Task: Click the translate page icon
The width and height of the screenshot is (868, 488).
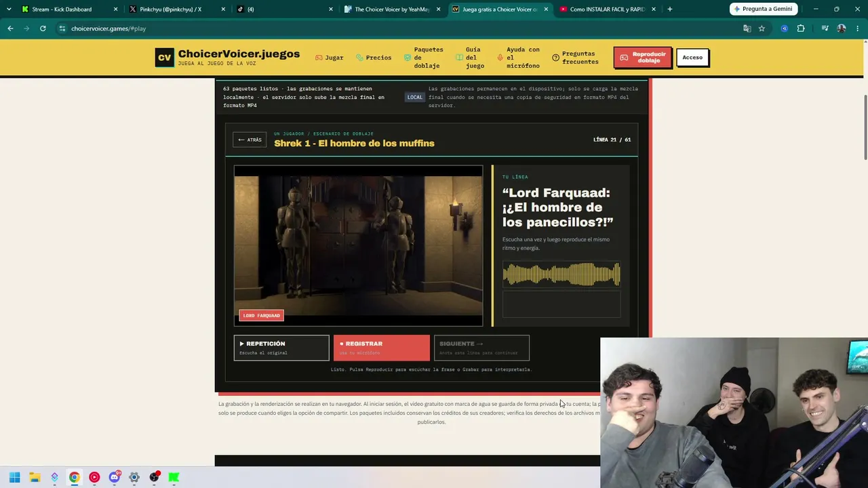Action: (747, 28)
